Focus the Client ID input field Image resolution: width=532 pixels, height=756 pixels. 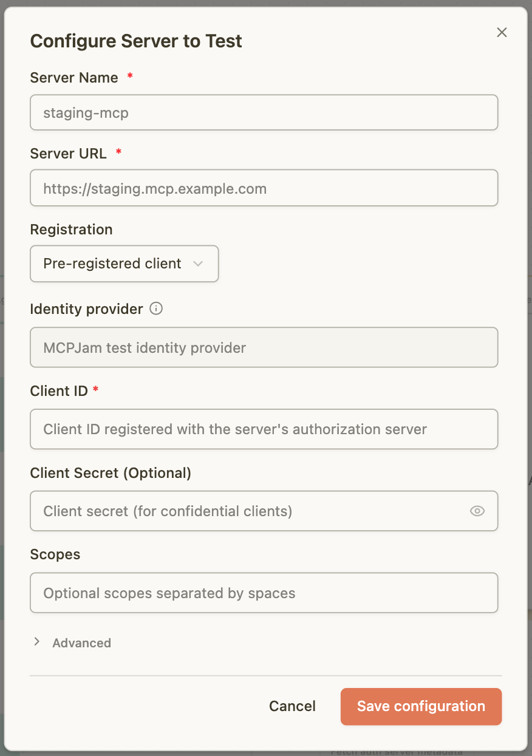264,429
